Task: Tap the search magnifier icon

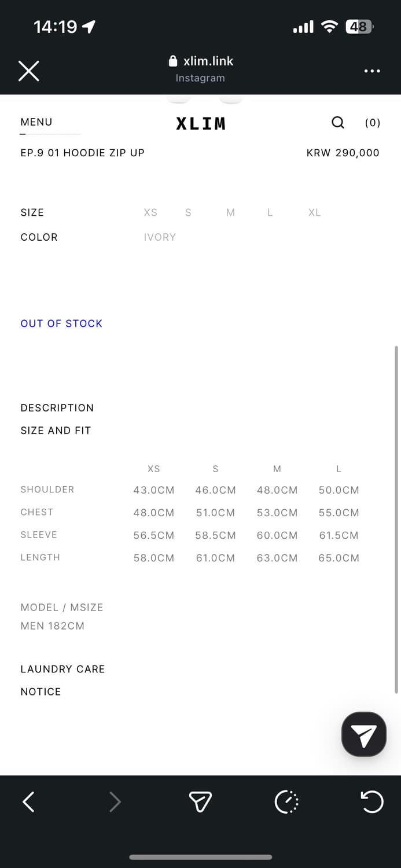Action: (x=338, y=122)
